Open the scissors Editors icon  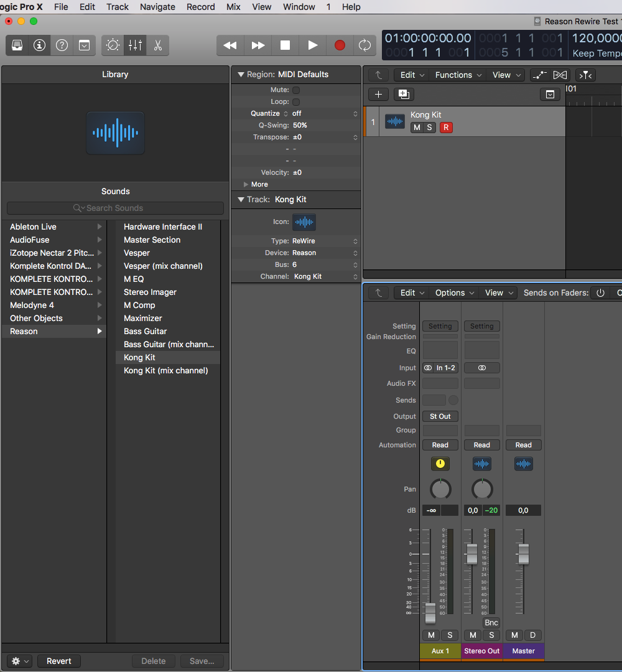157,45
